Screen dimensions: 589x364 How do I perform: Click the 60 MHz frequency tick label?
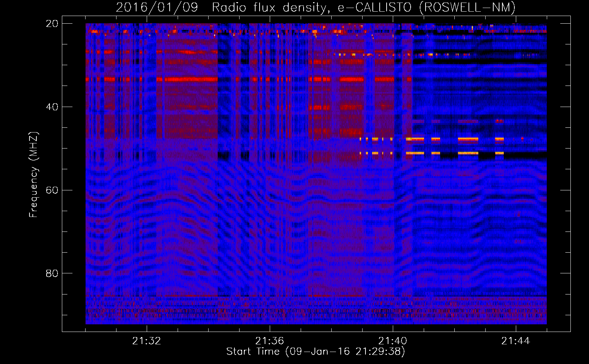[x=52, y=190]
